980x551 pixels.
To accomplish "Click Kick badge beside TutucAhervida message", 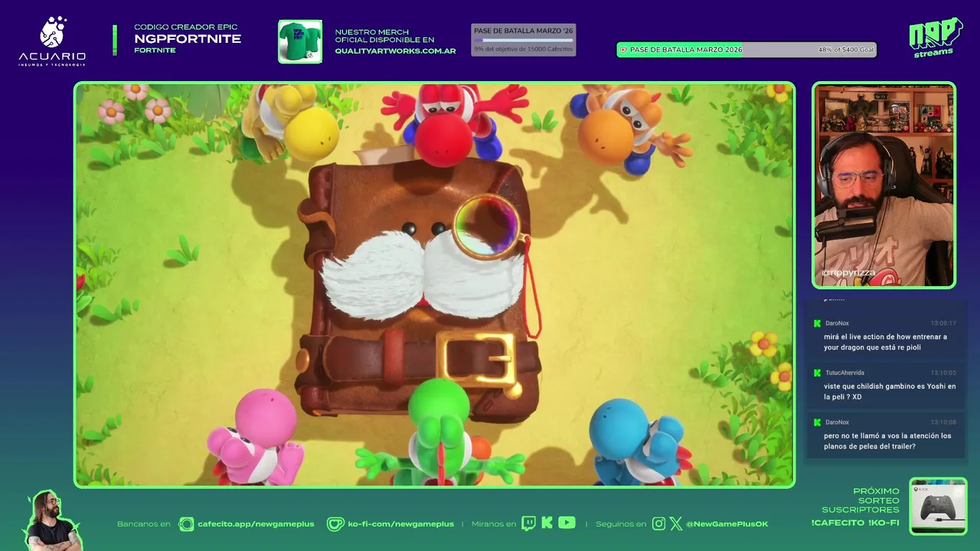I will (x=817, y=373).
